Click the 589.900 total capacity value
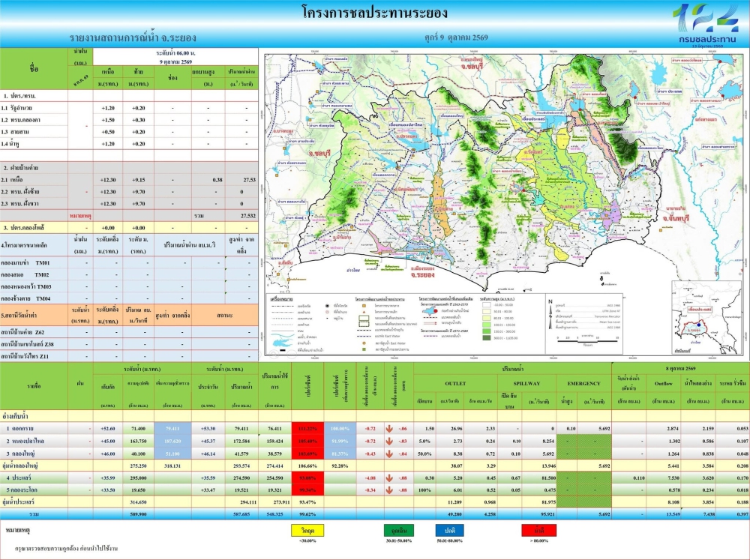Viewport: 750px width, 560px height. click(x=138, y=514)
